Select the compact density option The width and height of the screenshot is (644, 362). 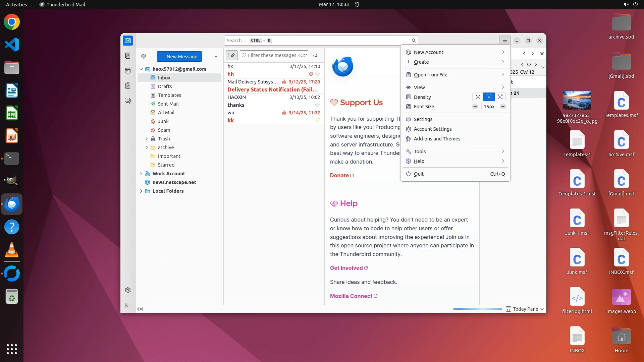[478, 97]
